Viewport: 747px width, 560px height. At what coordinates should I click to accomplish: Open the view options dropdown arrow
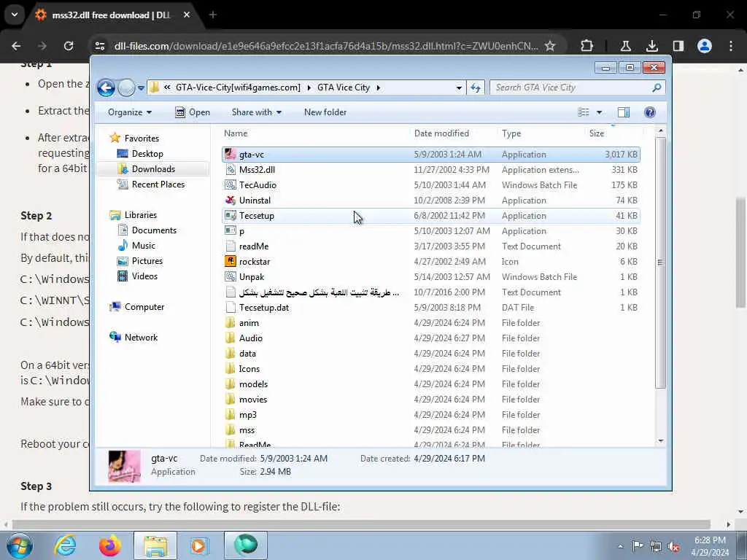pos(600,112)
